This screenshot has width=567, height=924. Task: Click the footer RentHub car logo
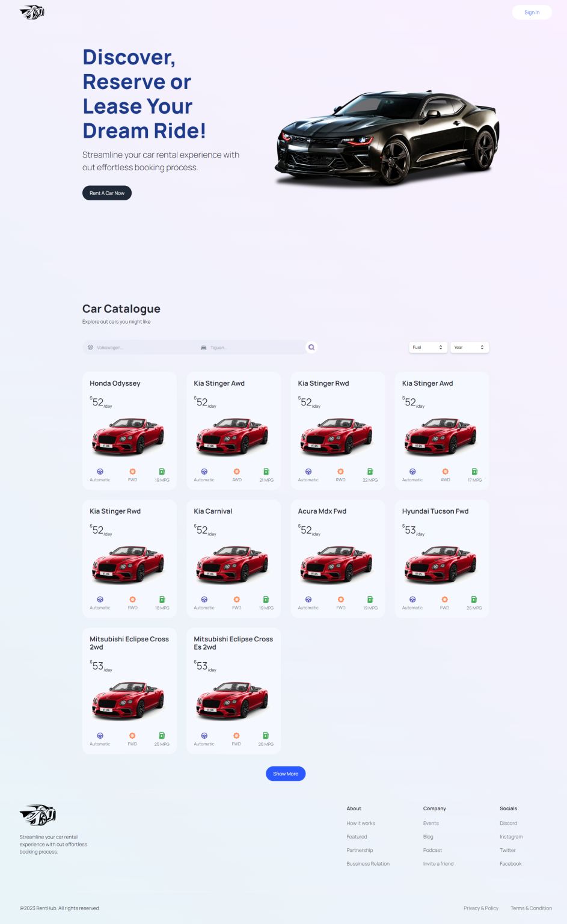pyautogui.click(x=37, y=815)
